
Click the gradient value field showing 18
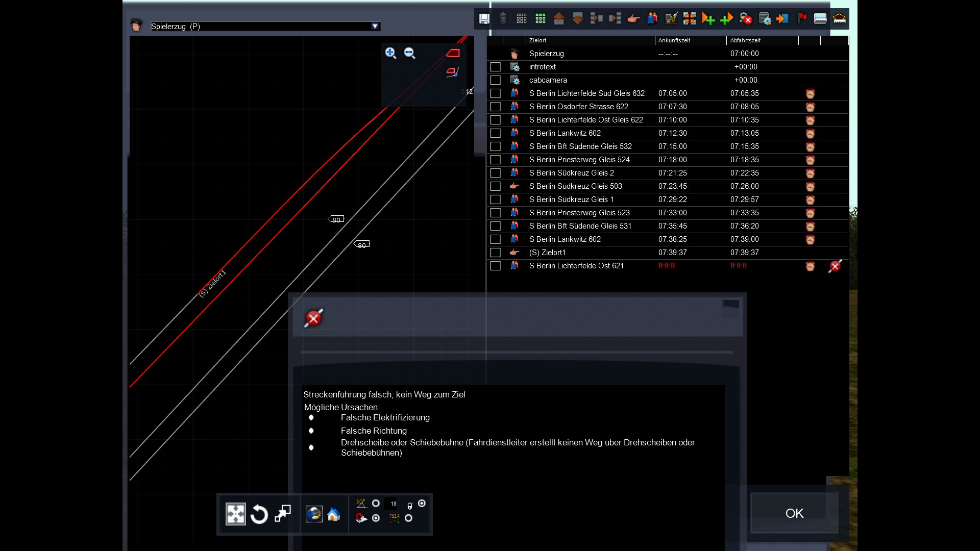tap(393, 504)
